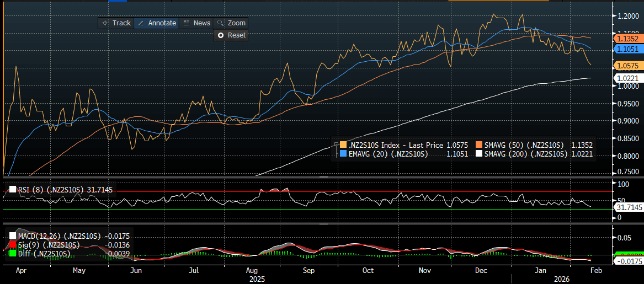Click the Track crosshair icon
Screen dimensions: 644x284
[x=105, y=23]
